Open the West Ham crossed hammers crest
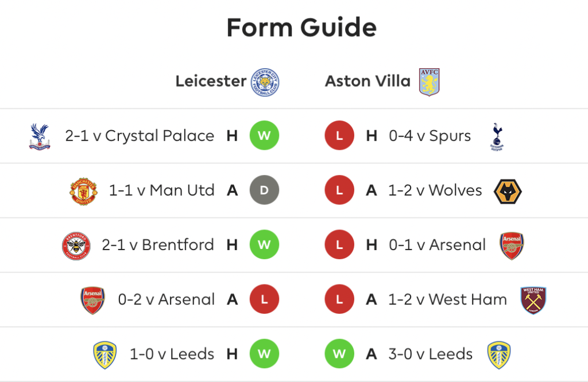 click(x=533, y=301)
